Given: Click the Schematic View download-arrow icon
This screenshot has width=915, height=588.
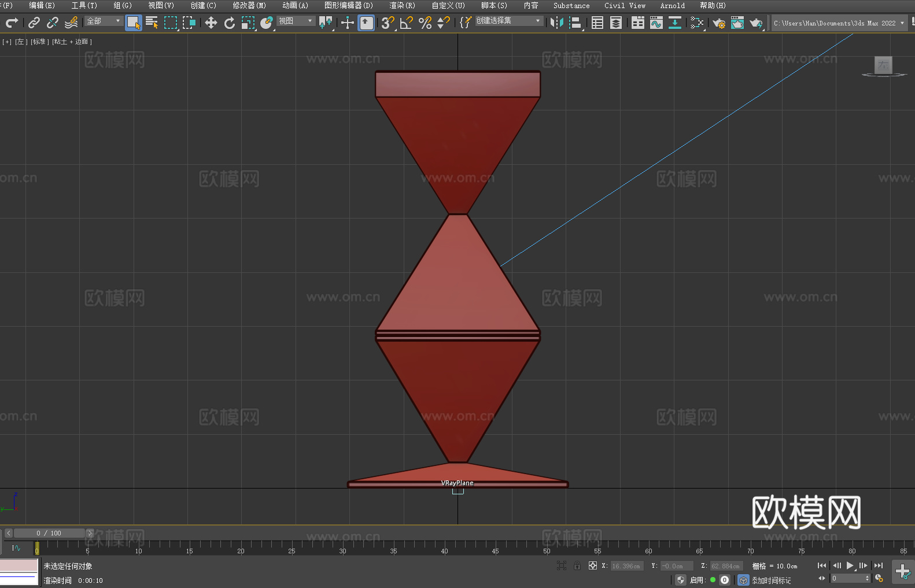Looking at the screenshot, I should 675,23.
